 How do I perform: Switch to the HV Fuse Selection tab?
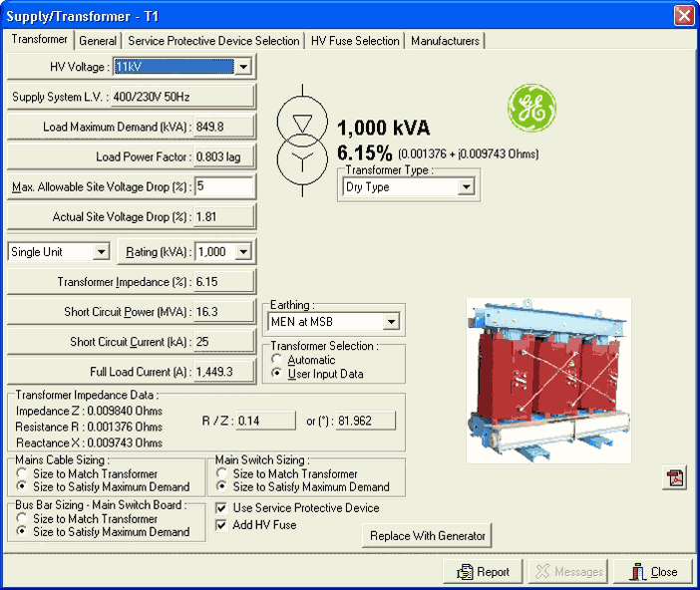pos(355,41)
